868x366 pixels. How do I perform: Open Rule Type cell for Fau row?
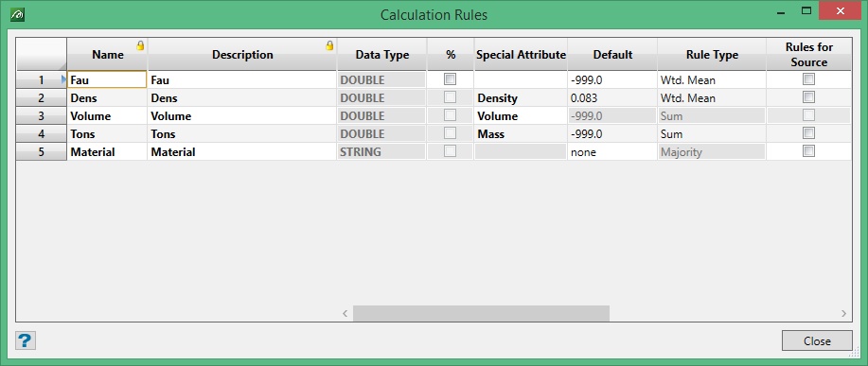point(712,79)
